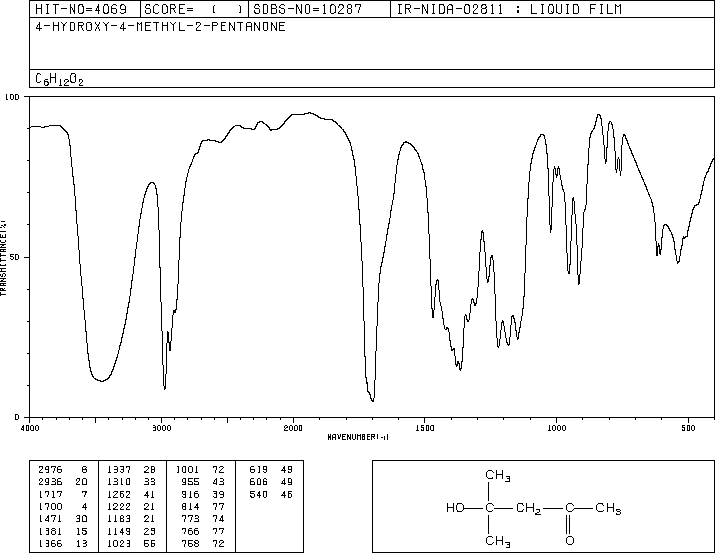Screen dimensions: 715x553
Task: Select peak 1222 in the peak table
Action: [119, 506]
